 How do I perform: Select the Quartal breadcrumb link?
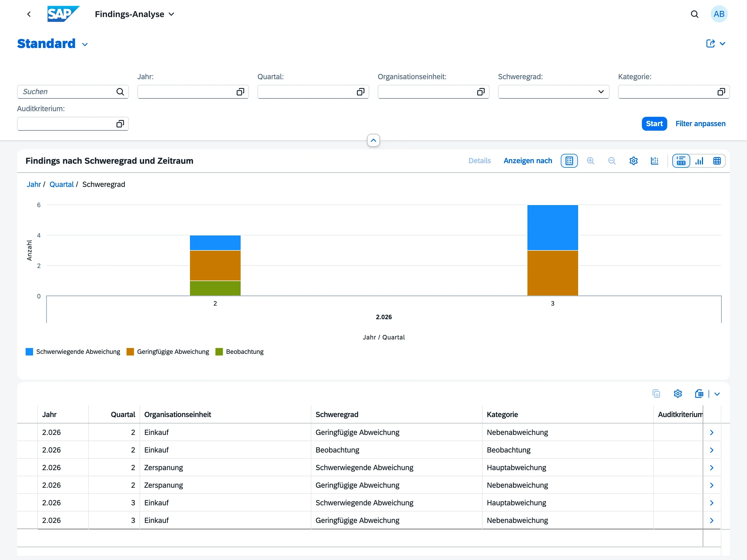coord(61,185)
